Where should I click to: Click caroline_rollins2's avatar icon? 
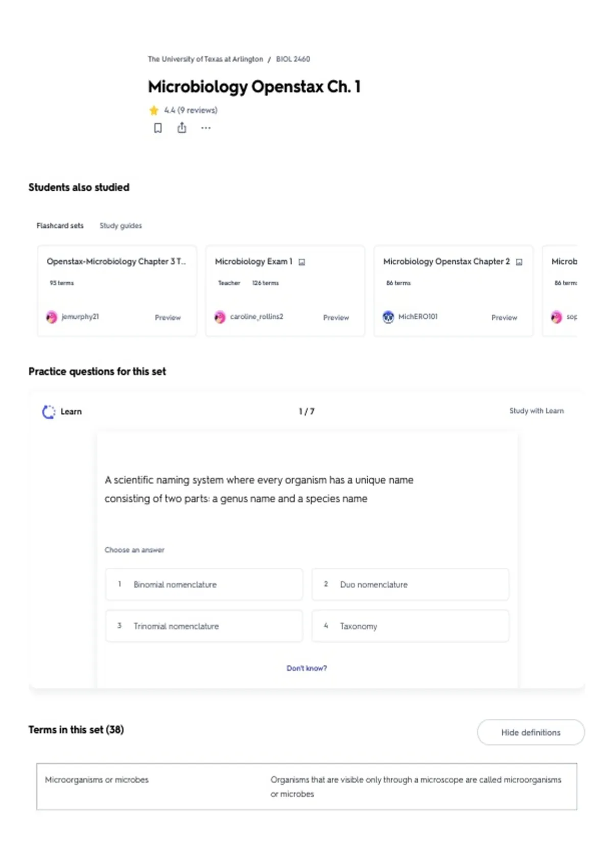point(220,317)
